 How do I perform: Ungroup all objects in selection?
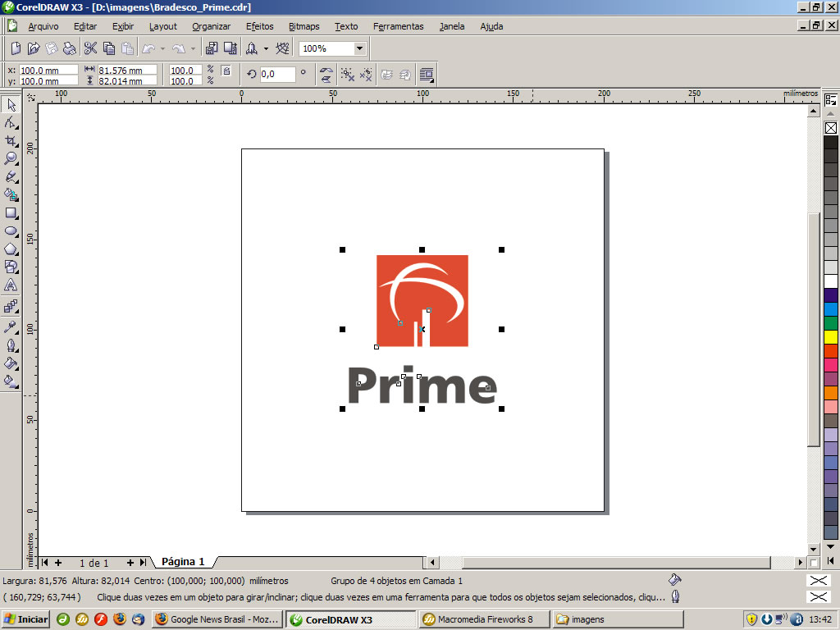(366, 75)
